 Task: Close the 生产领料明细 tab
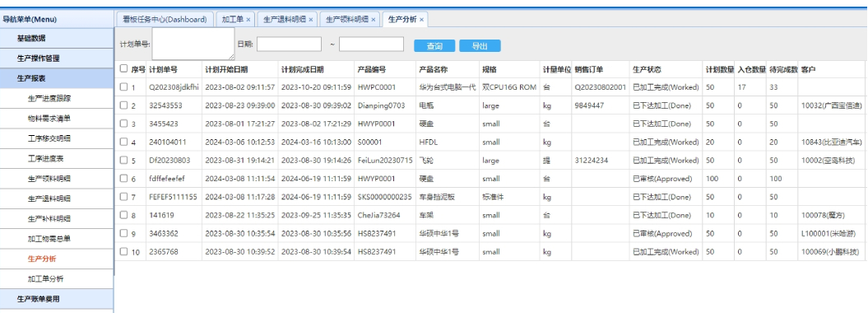coord(374,20)
